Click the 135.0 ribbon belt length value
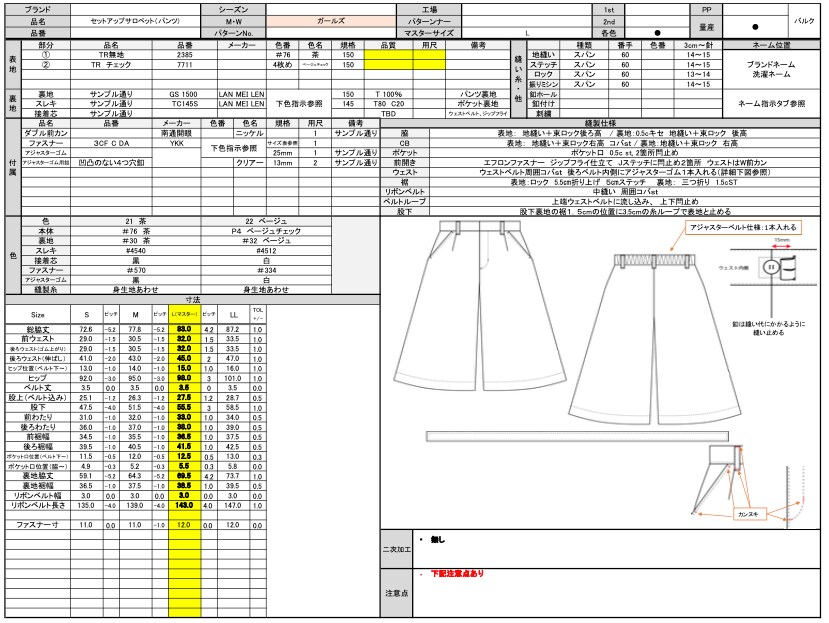The width and height of the screenshot is (829, 623). click(x=86, y=506)
